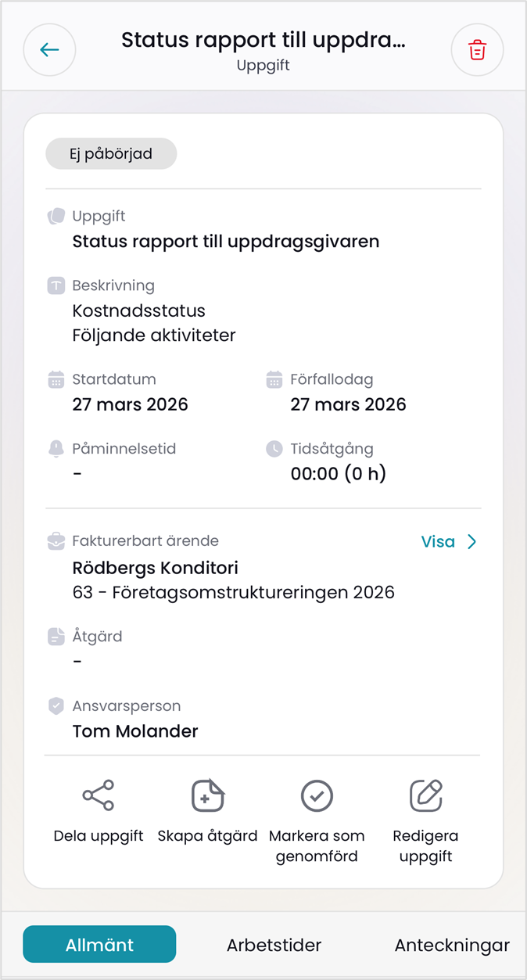Tap the Redigera uppgift pencil icon
This screenshot has width=527, height=980.
(x=426, y=795)
